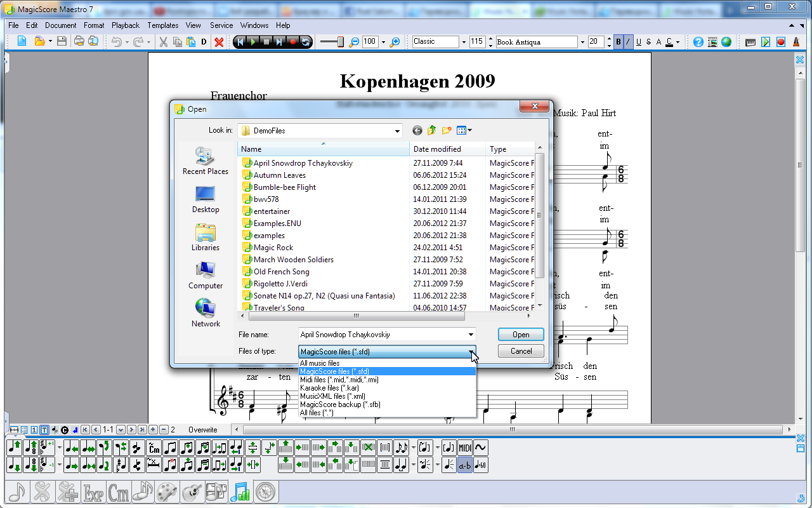This screenshot has width=812, height=508.
Task: Go to first page navigation arrow
Action: [85, 430]
